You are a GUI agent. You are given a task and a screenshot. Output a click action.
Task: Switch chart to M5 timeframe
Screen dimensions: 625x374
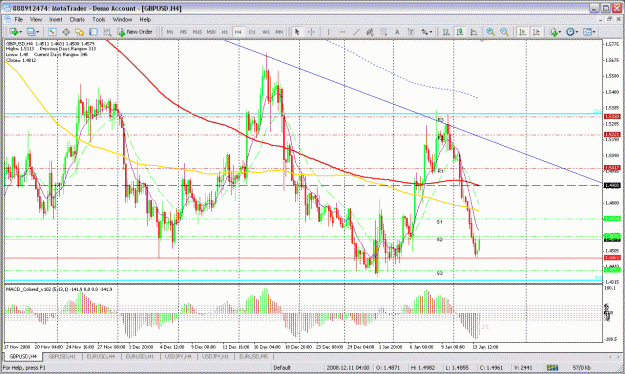tap(183, 32)
